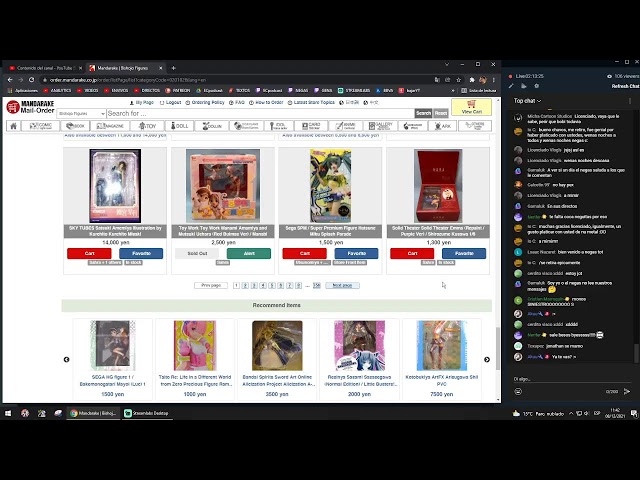The image size is (640, 480).
Task: Open the FAQ link
Action: pyautogui.click(x=237, y=102)
